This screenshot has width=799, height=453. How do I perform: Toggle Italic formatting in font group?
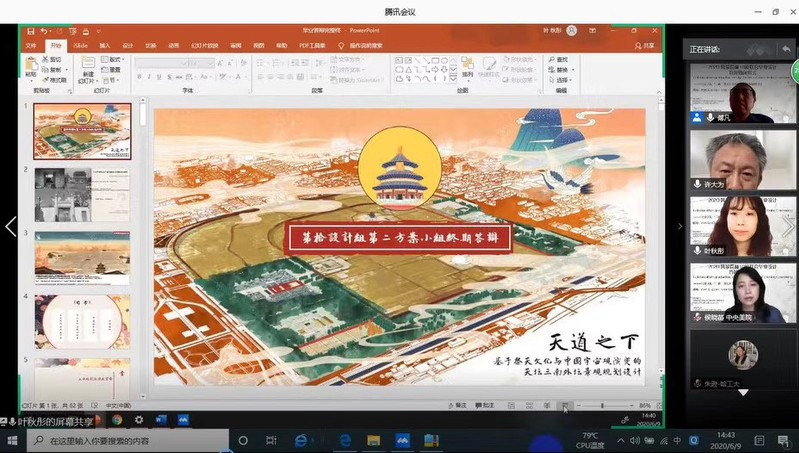149,77
